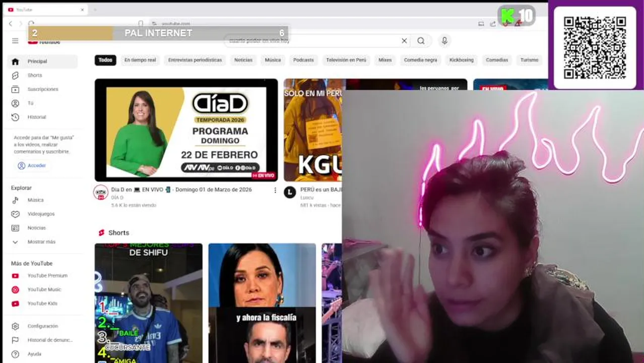This screenshot has width=644, height=363.
Task: Start voice search with the microphone icon
Action: pyautogui.click(x=444, y=41)
